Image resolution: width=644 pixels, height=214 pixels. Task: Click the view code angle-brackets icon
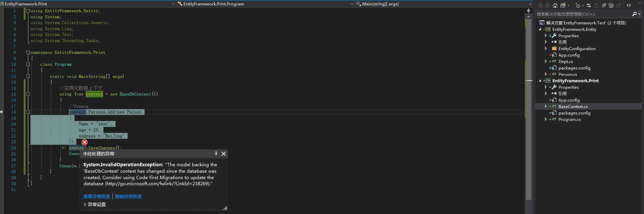click(629, 5)
